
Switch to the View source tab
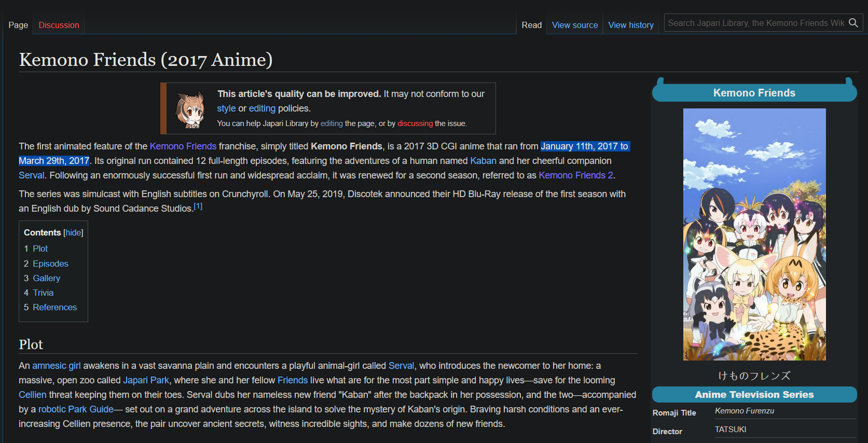pyautogui.click(x=574, y=25)
